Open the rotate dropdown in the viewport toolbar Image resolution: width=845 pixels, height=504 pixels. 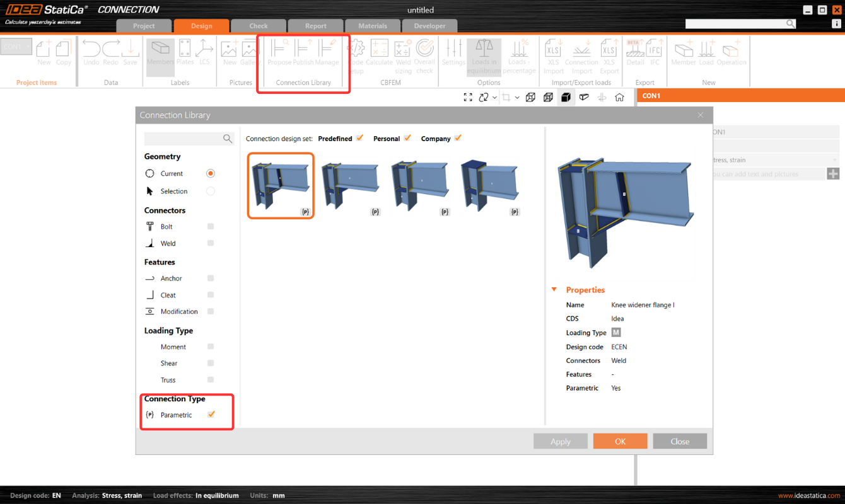tap(494, 97)
